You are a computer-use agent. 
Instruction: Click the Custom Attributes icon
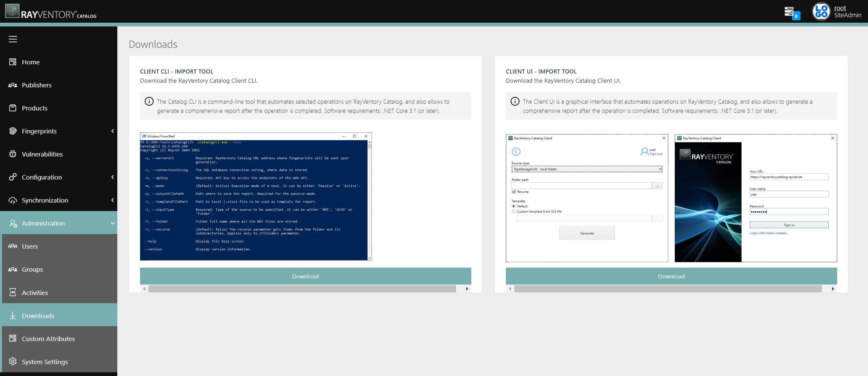(13, 338)
